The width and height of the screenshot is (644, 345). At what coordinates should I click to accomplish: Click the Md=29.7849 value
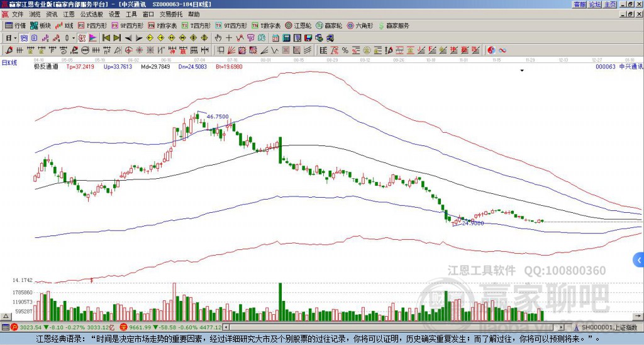click(x=155, y=67)
